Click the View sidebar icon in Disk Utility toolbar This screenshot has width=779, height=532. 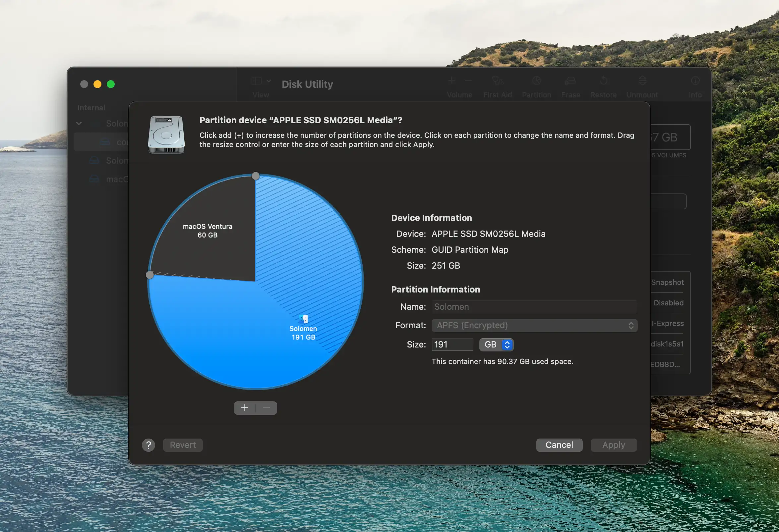[257, 81]
